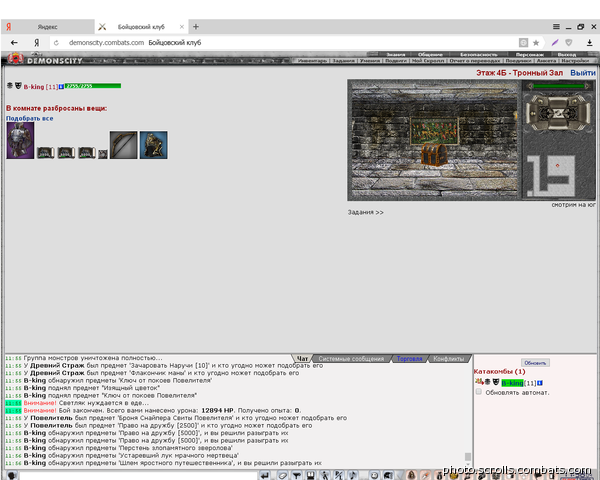Click the walking figure icon in chat toolbar
Image resolution: width=600 pixels, height=480 pixels.
[x=325, y=475]
